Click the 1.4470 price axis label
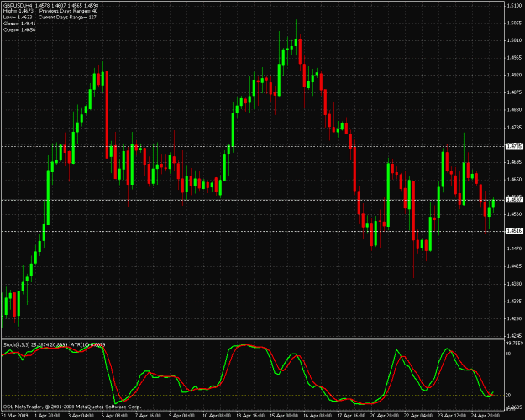The image size is (525, 420). coord(514,249)
